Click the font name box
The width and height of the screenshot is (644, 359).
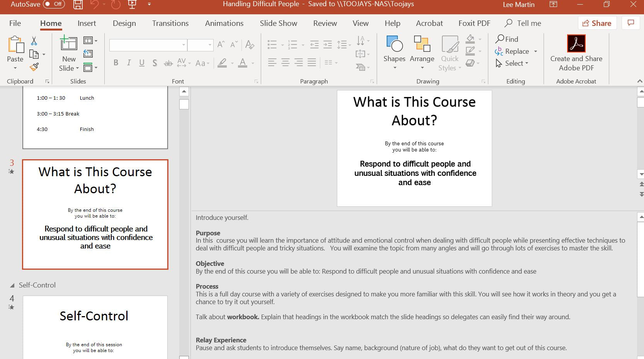click(x=148, y=45)
